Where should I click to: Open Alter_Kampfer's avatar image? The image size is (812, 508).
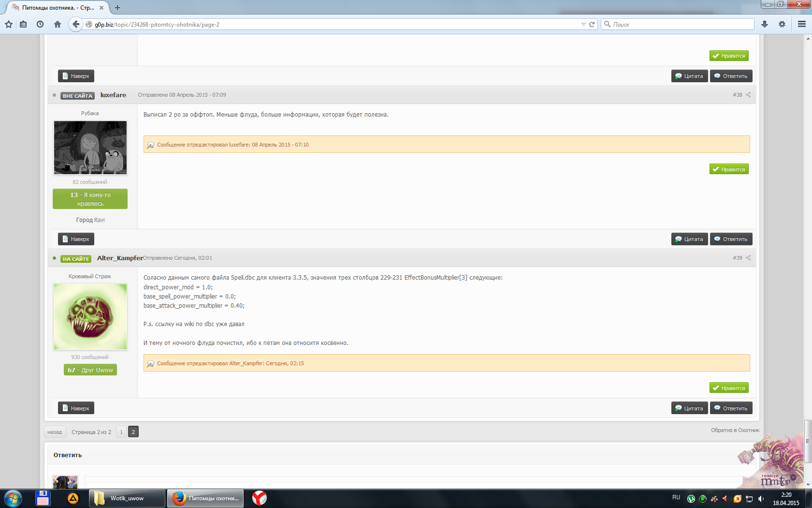(x=90, y=316)
